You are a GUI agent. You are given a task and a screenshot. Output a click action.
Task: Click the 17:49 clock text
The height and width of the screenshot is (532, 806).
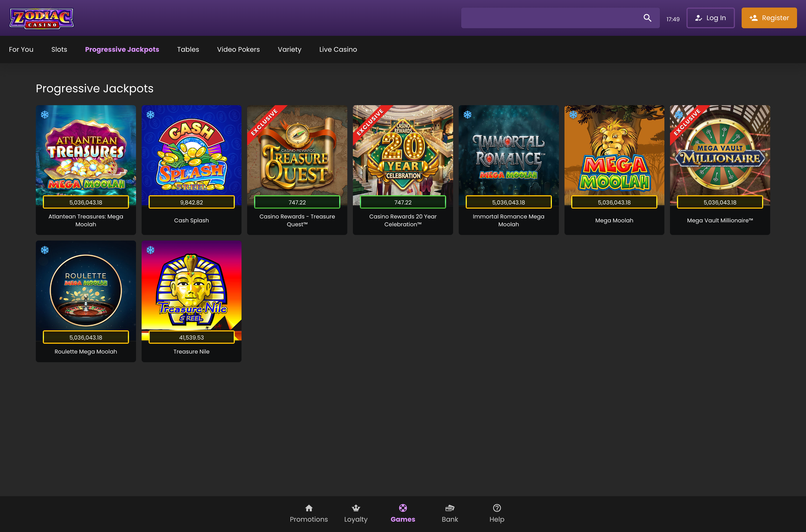(x=673, y=19)
